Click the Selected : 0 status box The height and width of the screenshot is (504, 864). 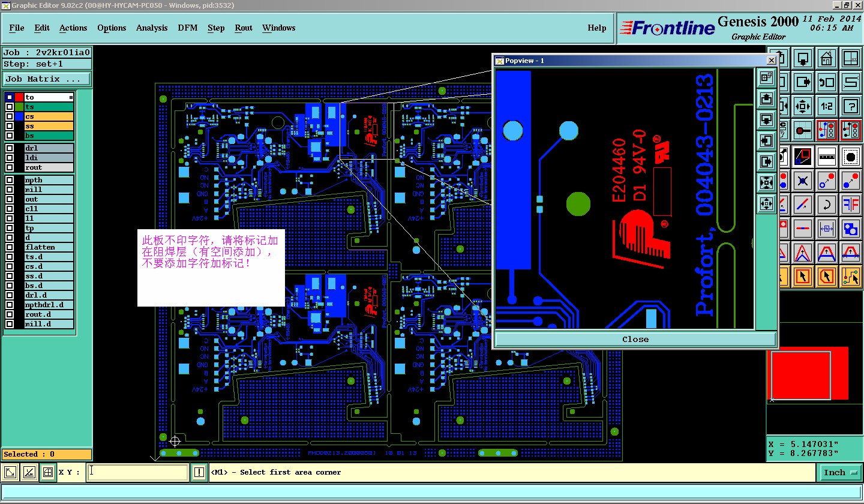47,454
